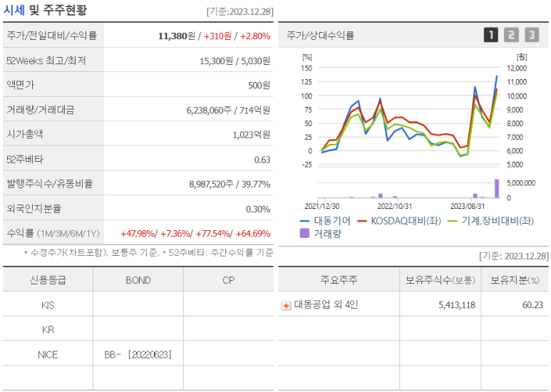The width and height of the screenshot is (551, 392).
Task: Click the purple 거래량 legend square
Action: click(304, 233)
